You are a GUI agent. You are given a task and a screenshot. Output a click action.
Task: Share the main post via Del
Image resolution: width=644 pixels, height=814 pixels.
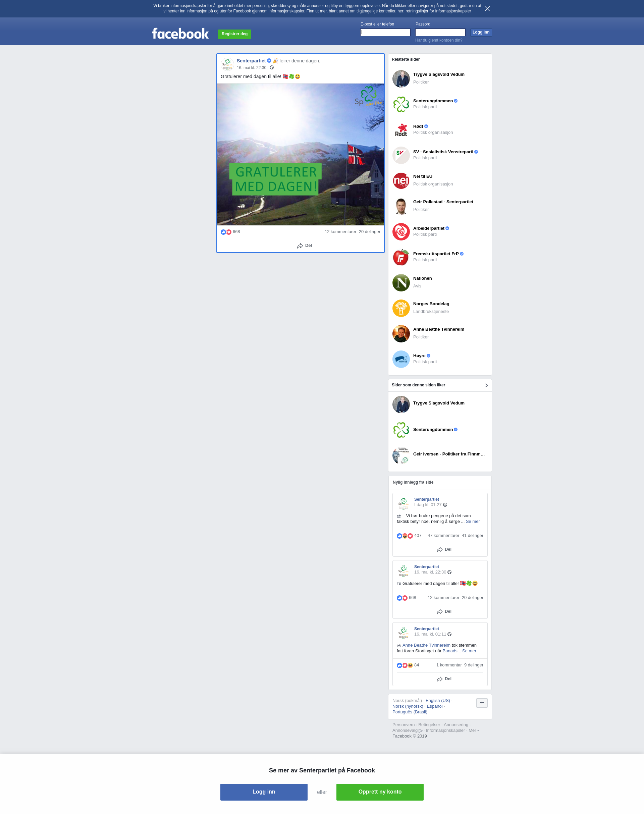tap(304, 246)
